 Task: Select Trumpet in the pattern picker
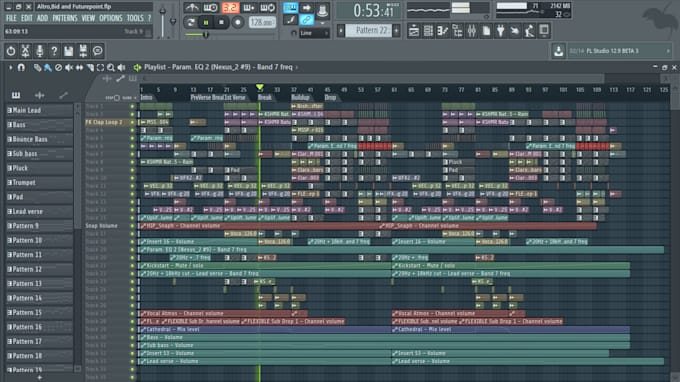coord(39,183)
